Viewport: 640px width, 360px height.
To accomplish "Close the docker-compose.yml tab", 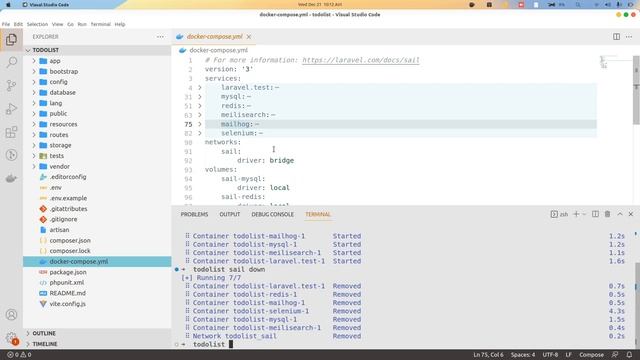I will (x=249, y=37).
